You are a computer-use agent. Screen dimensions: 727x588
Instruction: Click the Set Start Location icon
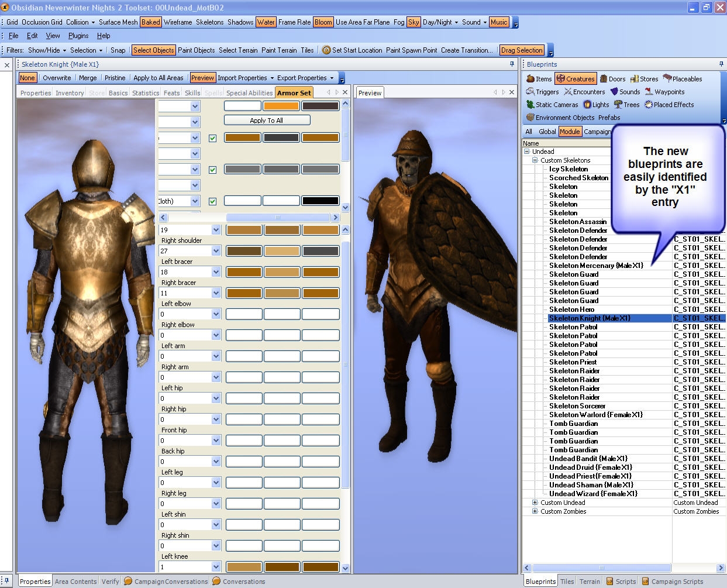[x=326, y=50]
